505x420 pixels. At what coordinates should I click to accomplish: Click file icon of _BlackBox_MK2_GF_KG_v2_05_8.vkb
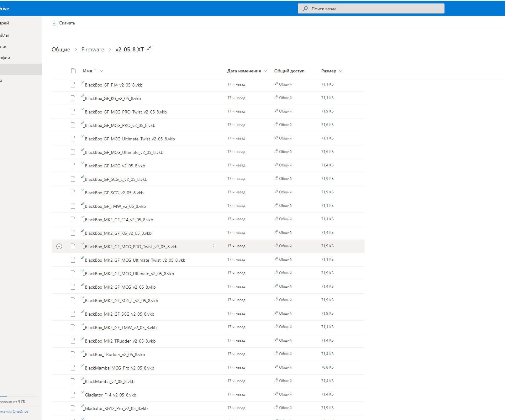coord(73,233)
